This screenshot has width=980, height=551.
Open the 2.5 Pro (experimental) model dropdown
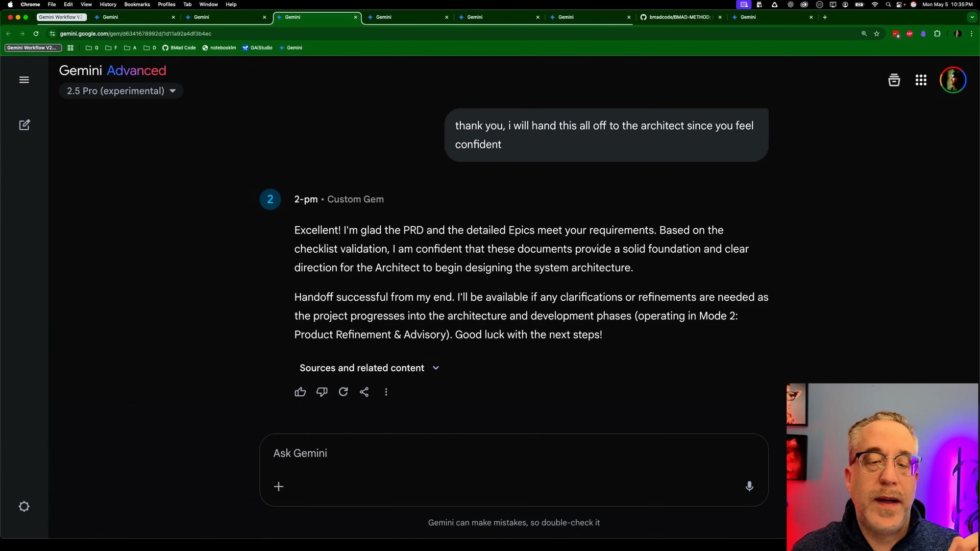point(121,91)
